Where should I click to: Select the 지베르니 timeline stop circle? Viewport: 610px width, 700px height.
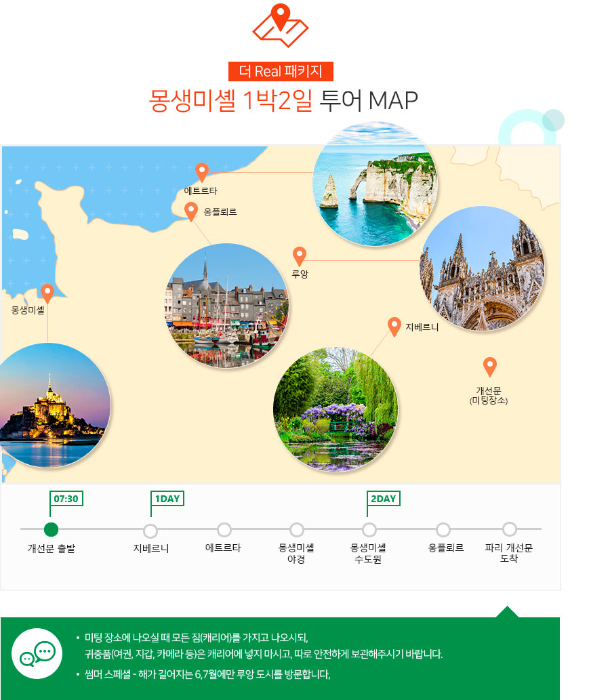150,531
